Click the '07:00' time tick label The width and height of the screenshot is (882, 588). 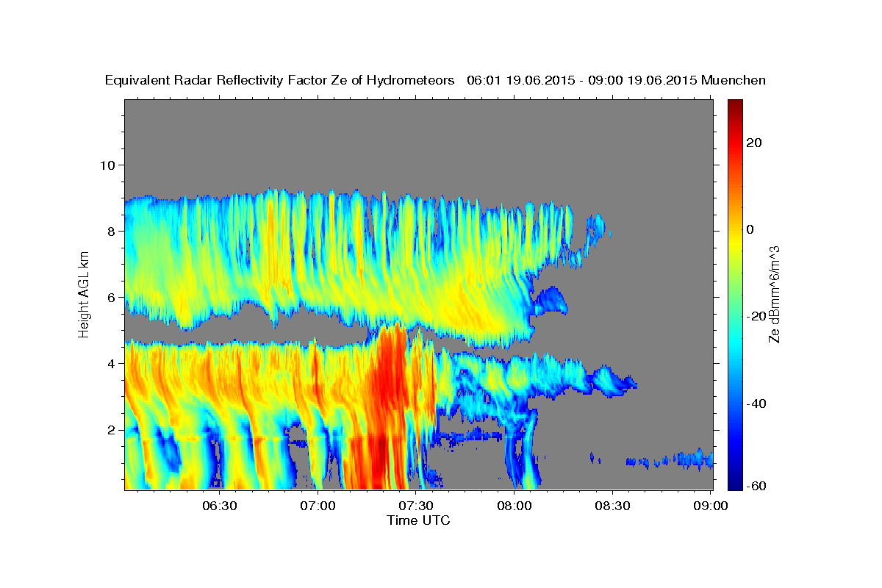tap(318, 506)
